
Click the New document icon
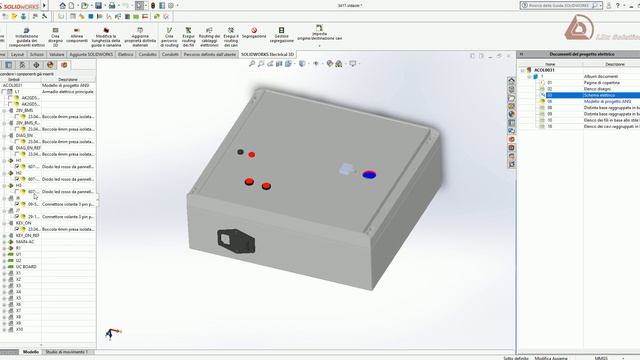[x=72, y=6]
